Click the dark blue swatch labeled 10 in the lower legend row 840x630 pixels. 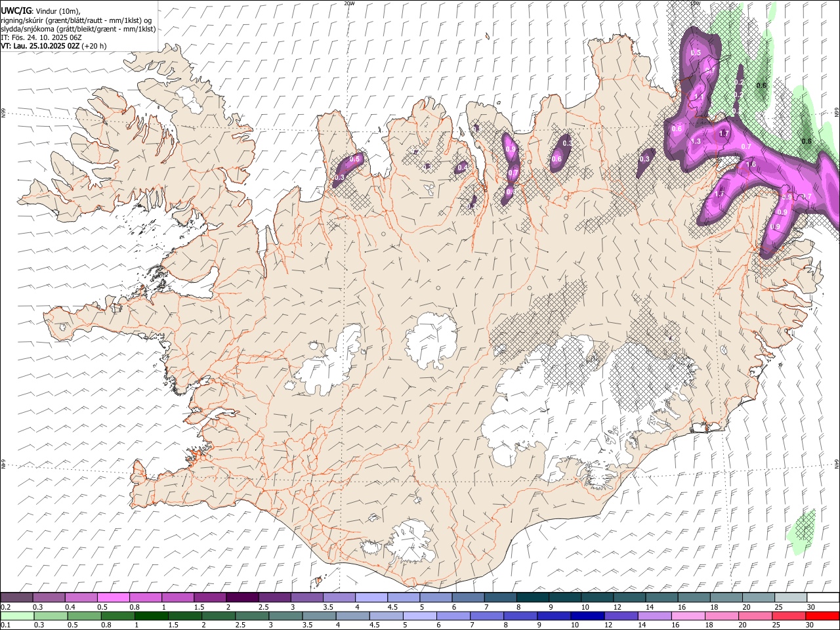pos(587,616)
